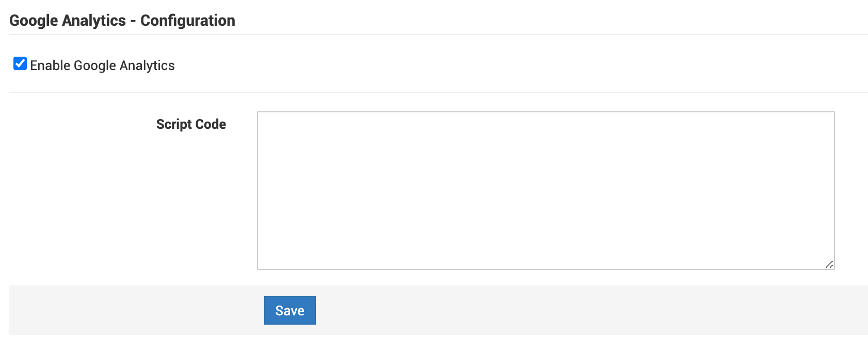
Task: Click the resize grip of Script Code field
Action: coord(829,264)
